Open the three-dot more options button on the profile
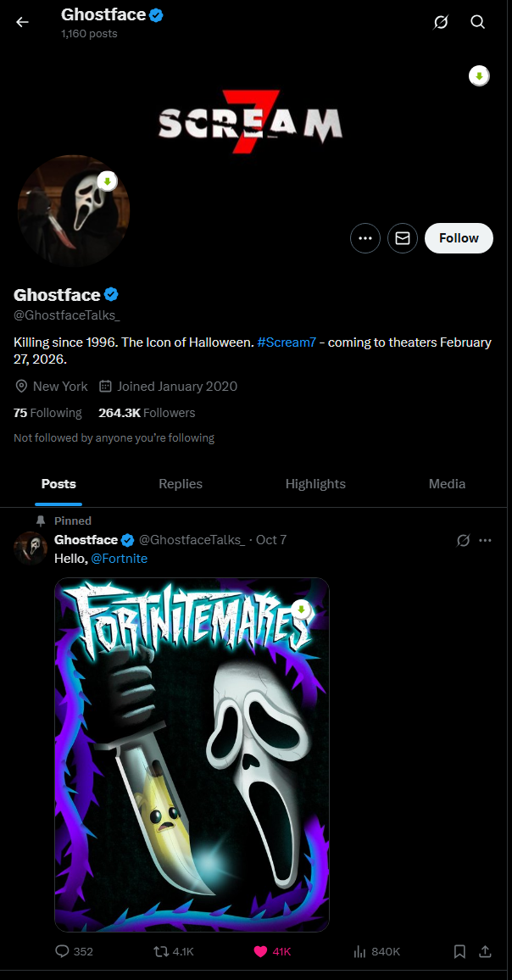512x980 pixels. pyautogui.click(x=365, y=238)
